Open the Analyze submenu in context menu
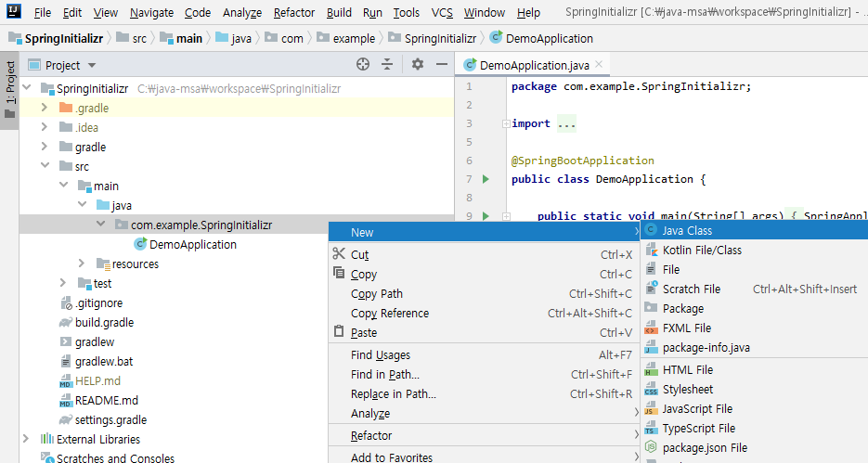 [x=484, y=413]
